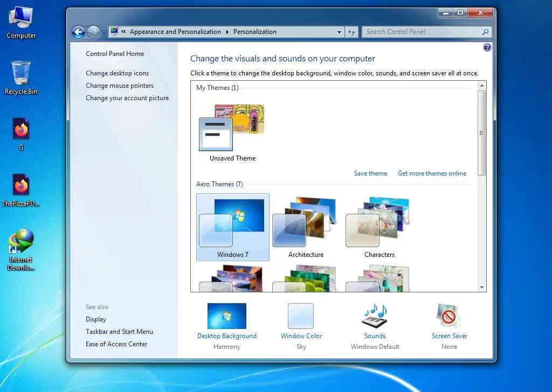
Task: Select the Characters theme
Action: [x=379, y=227]
